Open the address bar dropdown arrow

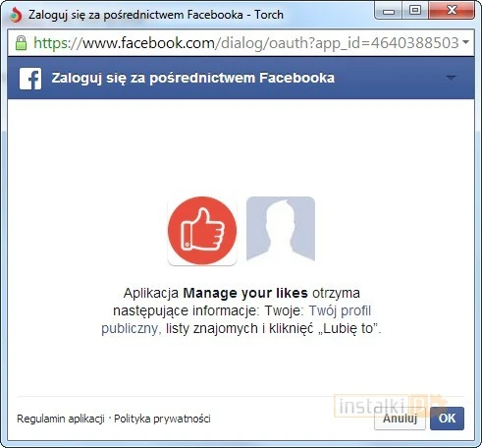click(x=465, y=42)
